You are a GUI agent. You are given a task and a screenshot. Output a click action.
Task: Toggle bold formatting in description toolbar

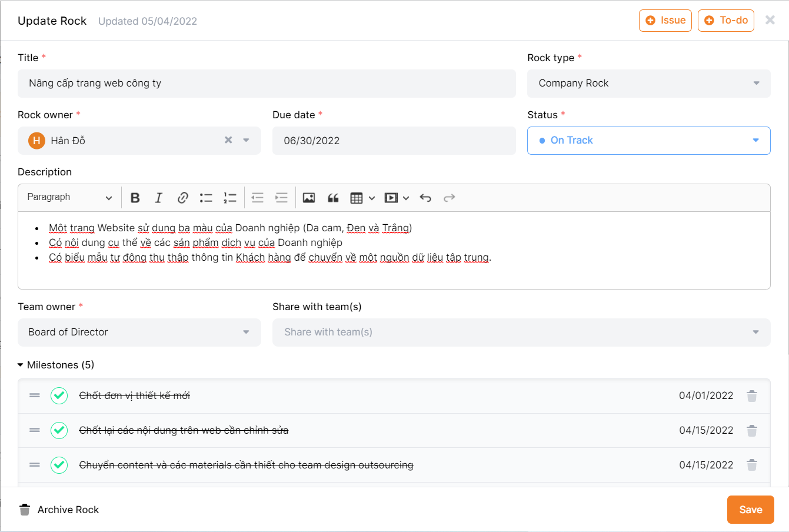135,198
